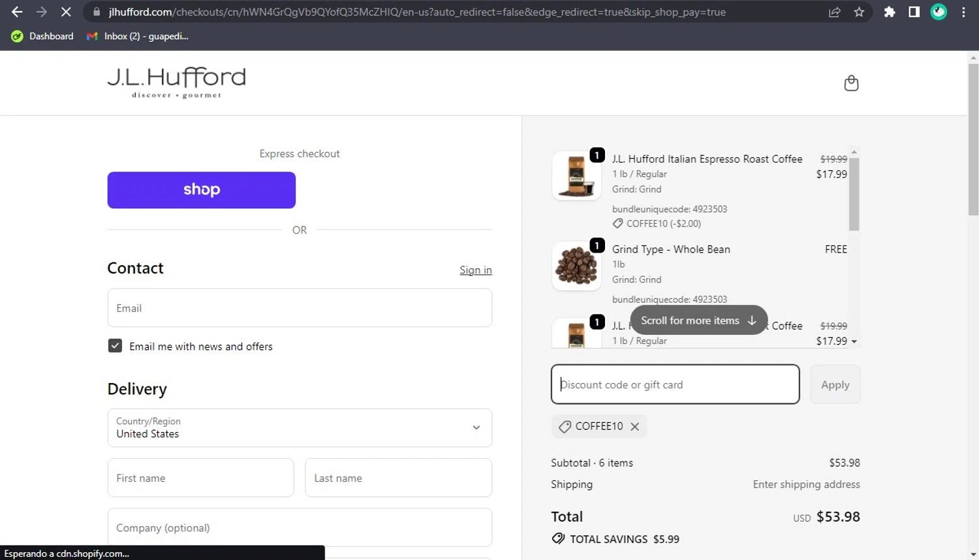
Task: Click the order list scroll-up arrow
Action: pos(854,152)
